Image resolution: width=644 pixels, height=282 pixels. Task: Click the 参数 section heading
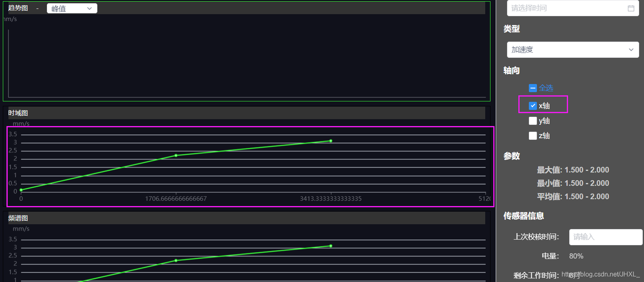point(511,156)
